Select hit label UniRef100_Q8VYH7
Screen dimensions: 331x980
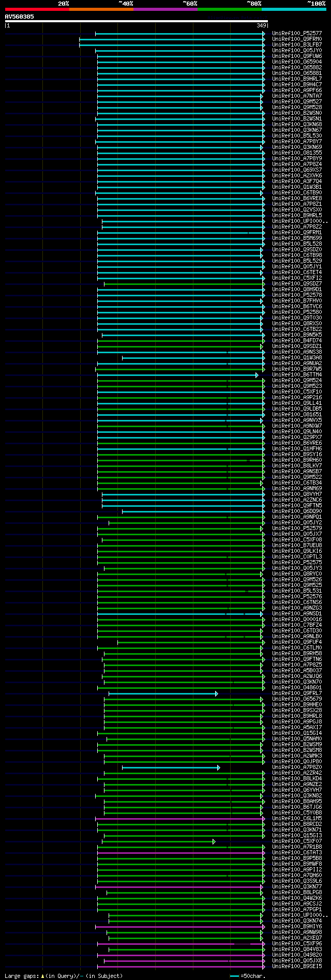pyautogui.click(x=297, y=494)
